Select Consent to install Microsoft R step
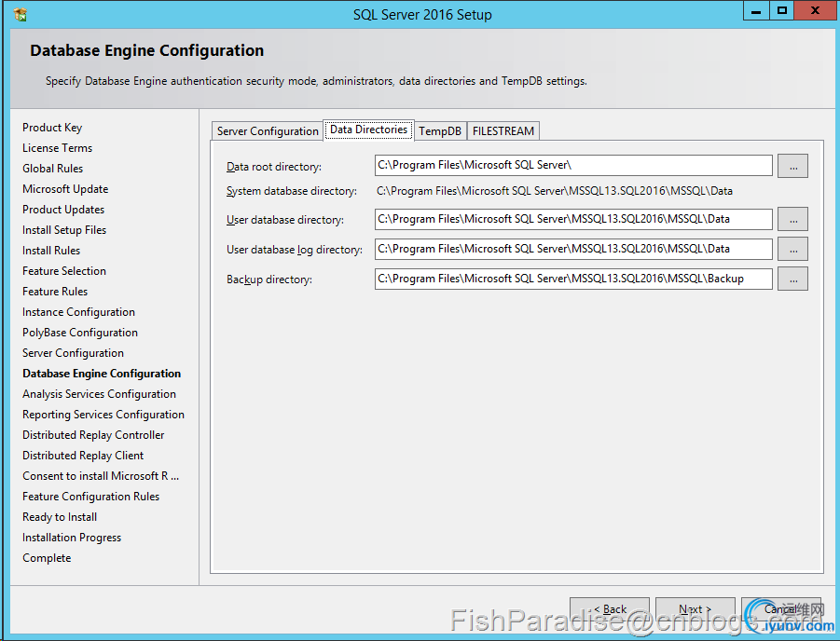This screenshot has width=840, height=641. [101, 476]
